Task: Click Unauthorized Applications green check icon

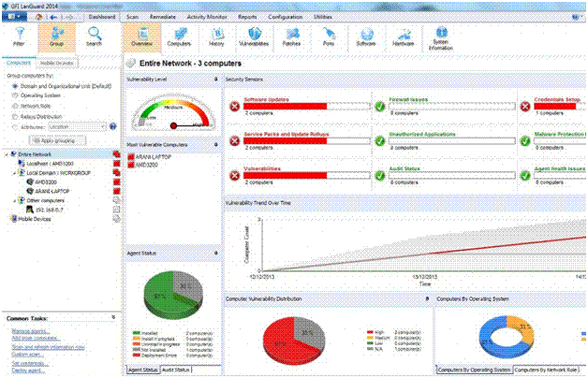Action: (x=380, y=141)
